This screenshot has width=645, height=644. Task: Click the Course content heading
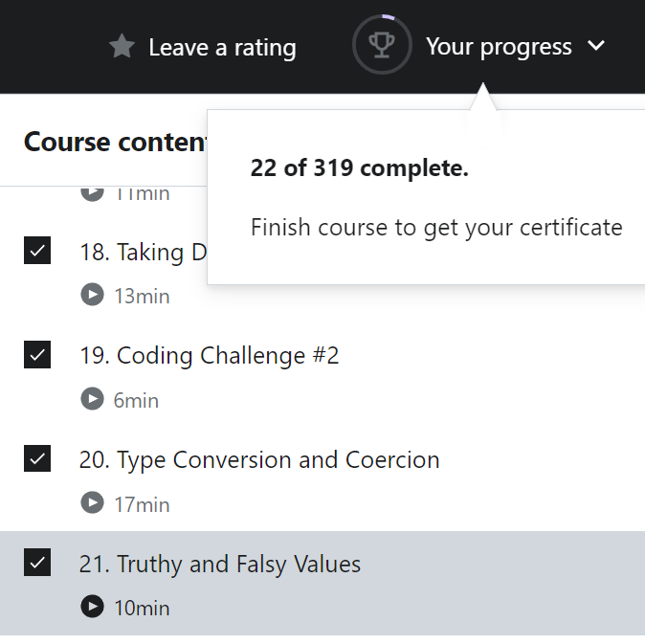pyautogui.click(x=115, y=142)
